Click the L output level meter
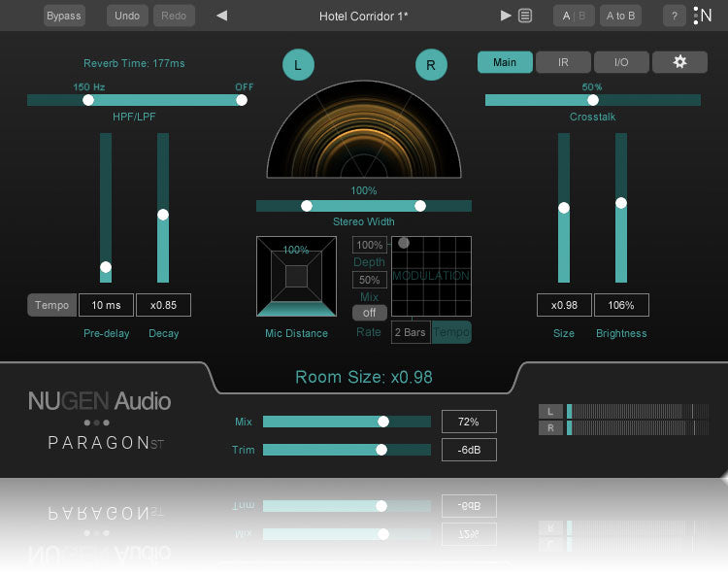The image size is (728, 575). tap(638, 412)
